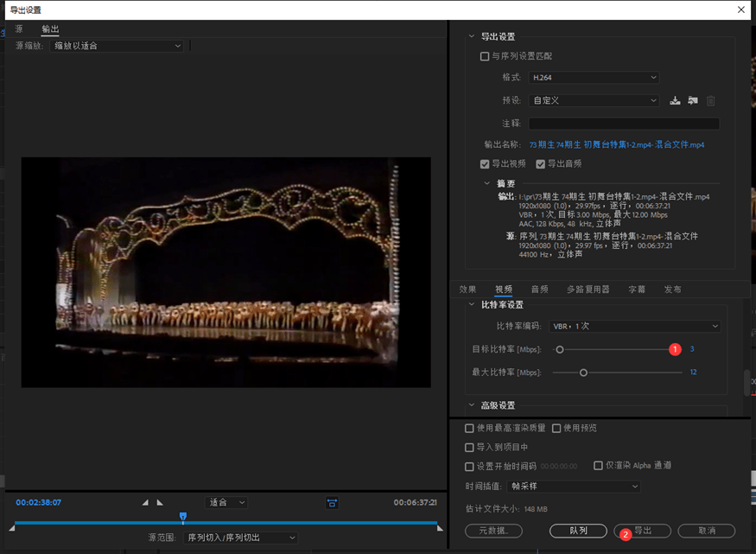This screenshot has height=554, width=756.
Task: Open the Format dropdown showing H.264
Action: tap(593, 78)
